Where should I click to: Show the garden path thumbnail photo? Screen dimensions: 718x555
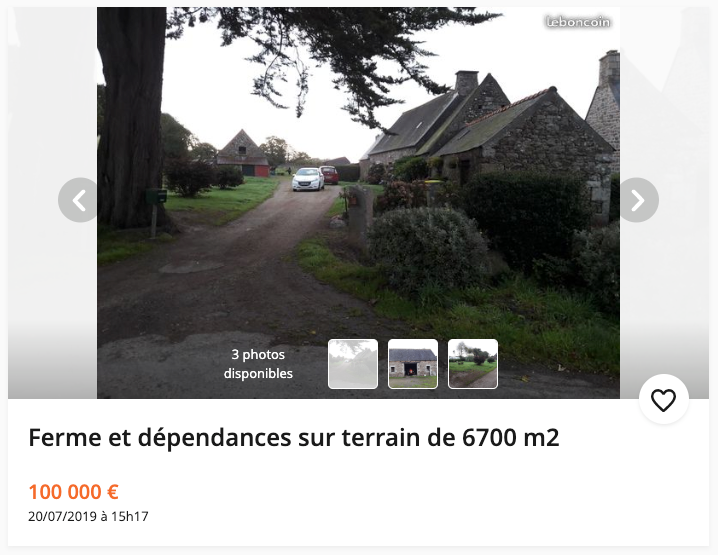tap(473, 364)
